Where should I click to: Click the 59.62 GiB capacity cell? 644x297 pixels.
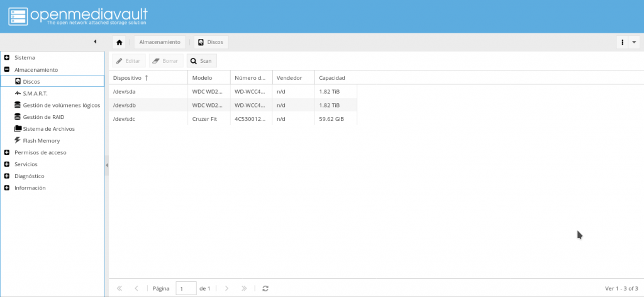[336, 119]
